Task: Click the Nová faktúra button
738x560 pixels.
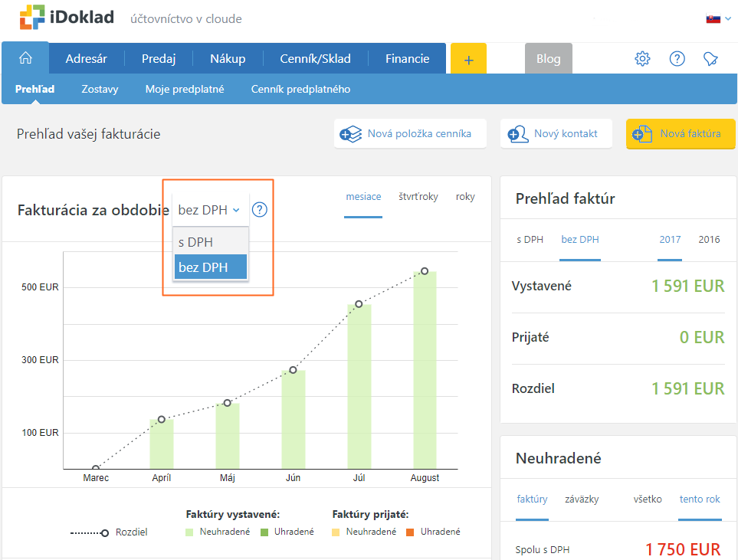Action: point(680,134)
